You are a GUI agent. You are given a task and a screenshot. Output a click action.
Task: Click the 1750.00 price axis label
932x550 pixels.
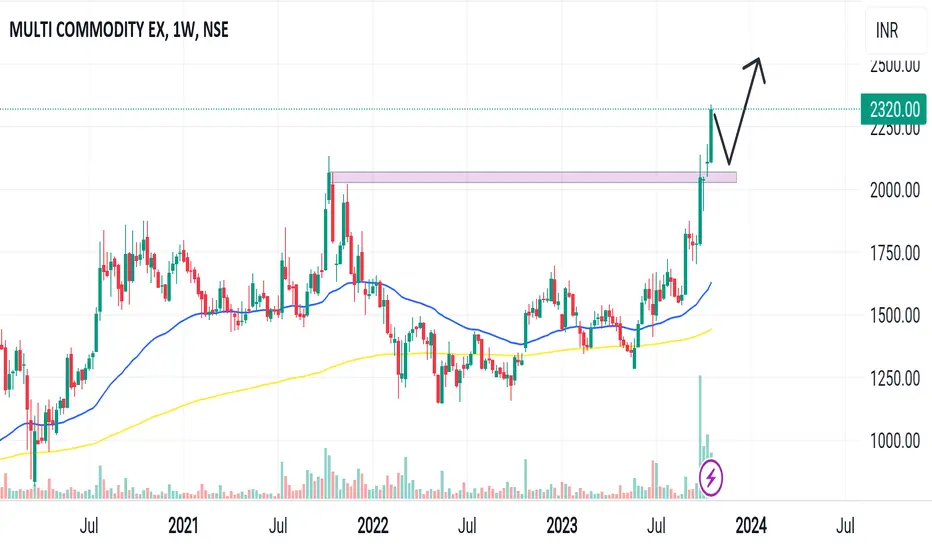coord(895,253)
